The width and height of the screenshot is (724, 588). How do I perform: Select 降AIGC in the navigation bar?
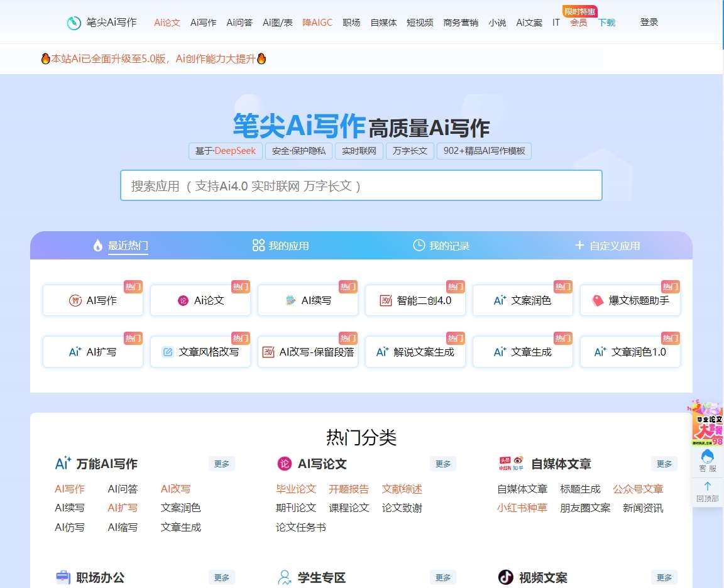[318, 22]
